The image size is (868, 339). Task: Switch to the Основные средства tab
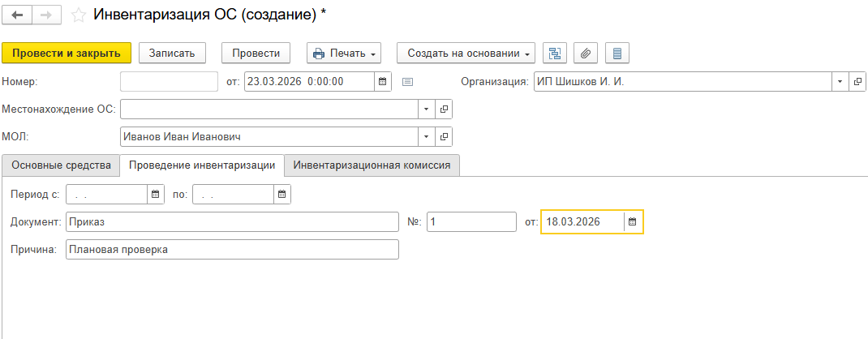(61, 165)
